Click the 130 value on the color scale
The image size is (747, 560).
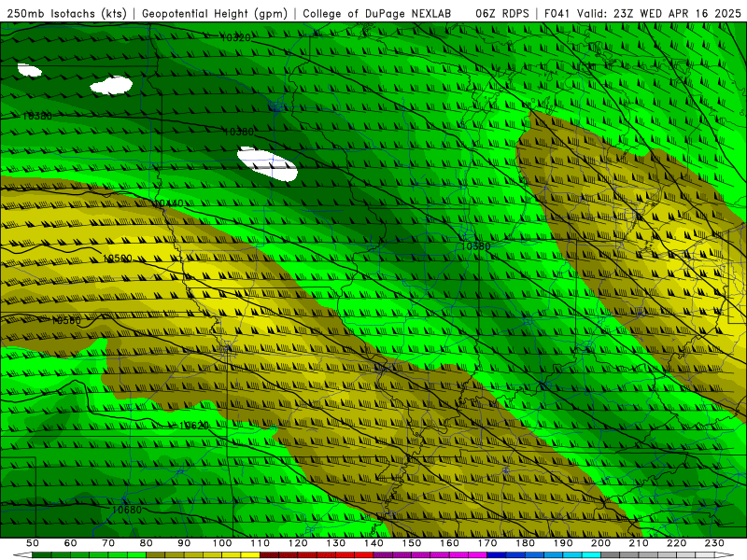pos(335,543)
